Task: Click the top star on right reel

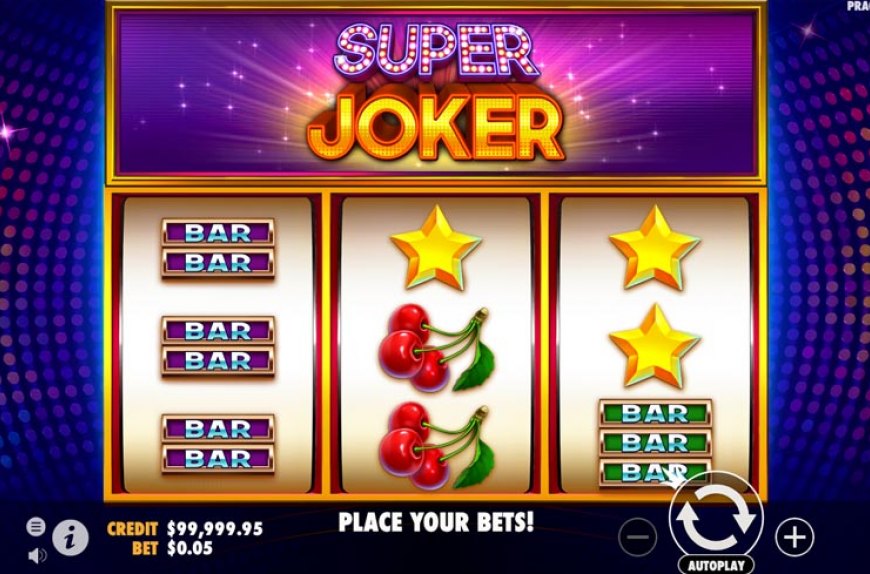Action: [x=655, y=247]
